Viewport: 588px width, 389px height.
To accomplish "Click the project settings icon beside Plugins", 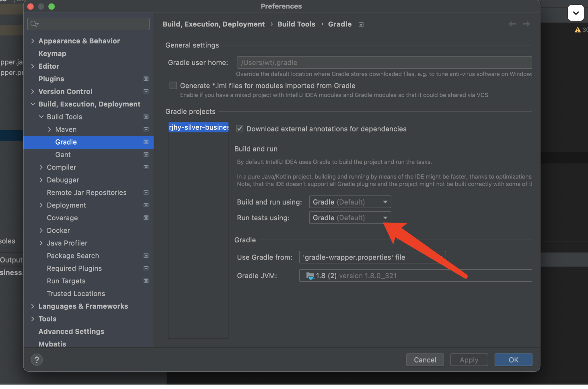I will tap(146, 79).
